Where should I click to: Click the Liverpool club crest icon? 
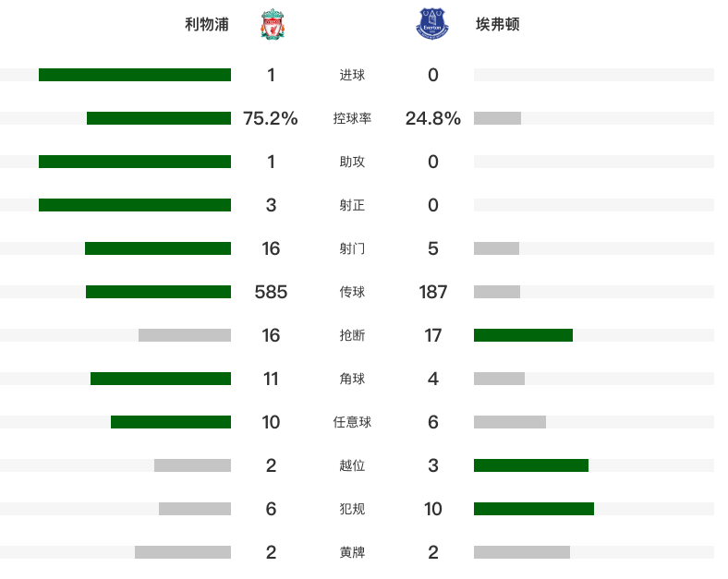point(273,24)
